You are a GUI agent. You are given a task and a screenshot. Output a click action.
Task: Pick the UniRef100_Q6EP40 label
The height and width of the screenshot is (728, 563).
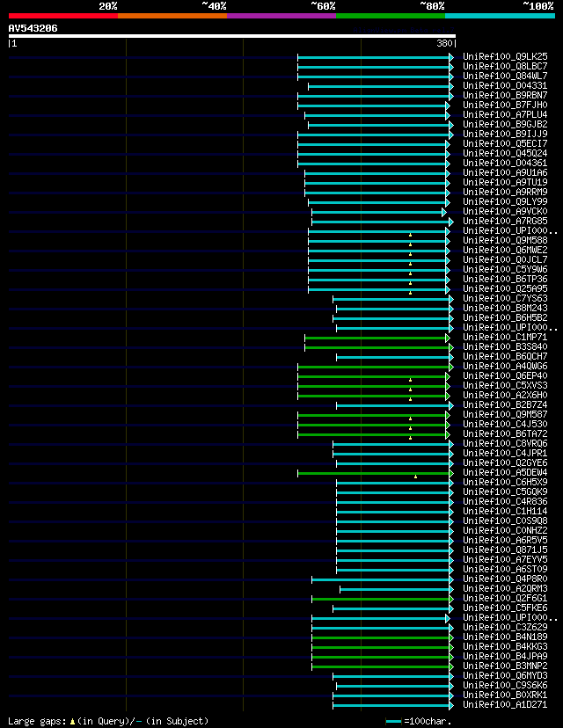[505, 375]
